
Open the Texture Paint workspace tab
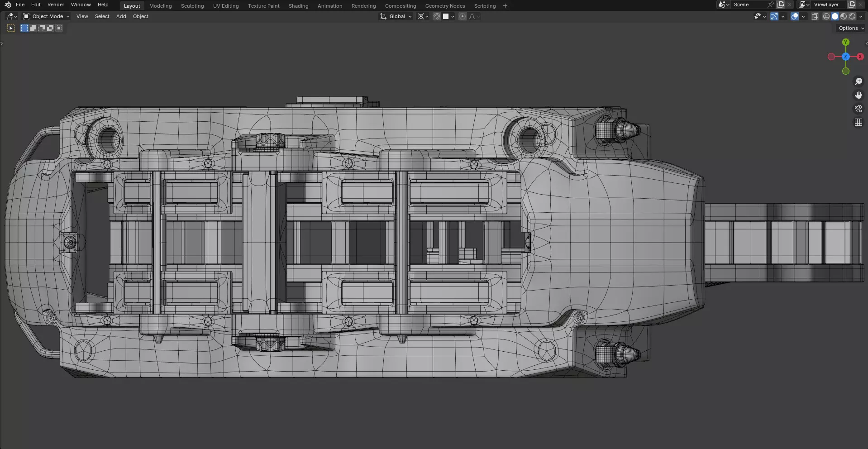pyautogui.click(x=264, y=6)
